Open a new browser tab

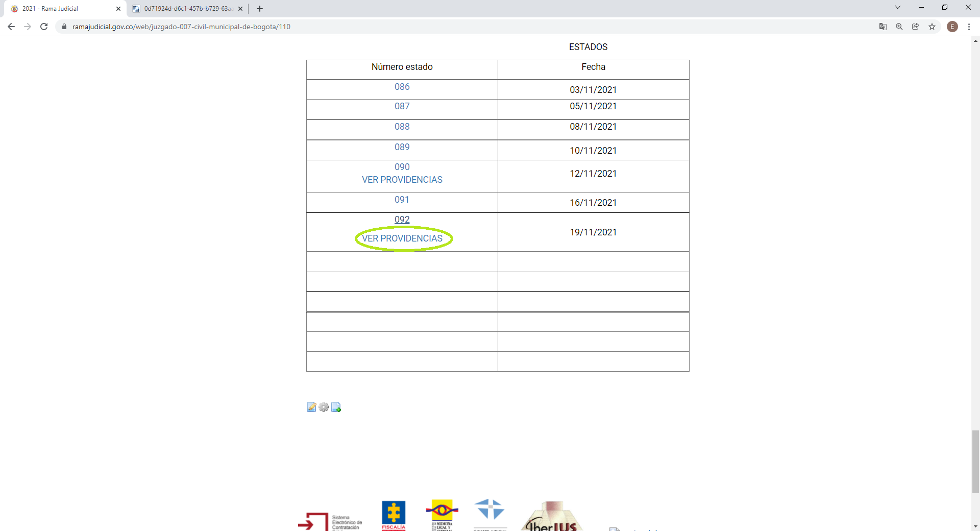point(260,9)
